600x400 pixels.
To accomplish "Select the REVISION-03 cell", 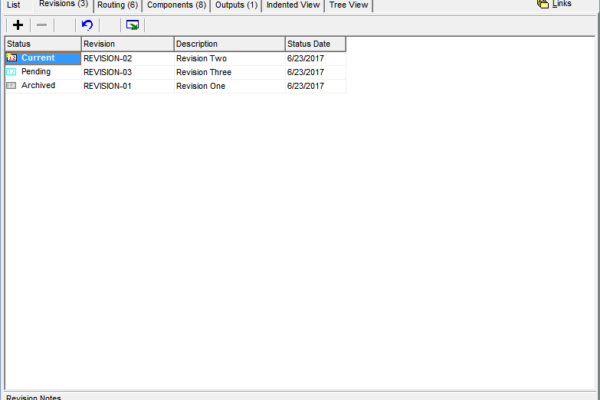I will [127, 72].
